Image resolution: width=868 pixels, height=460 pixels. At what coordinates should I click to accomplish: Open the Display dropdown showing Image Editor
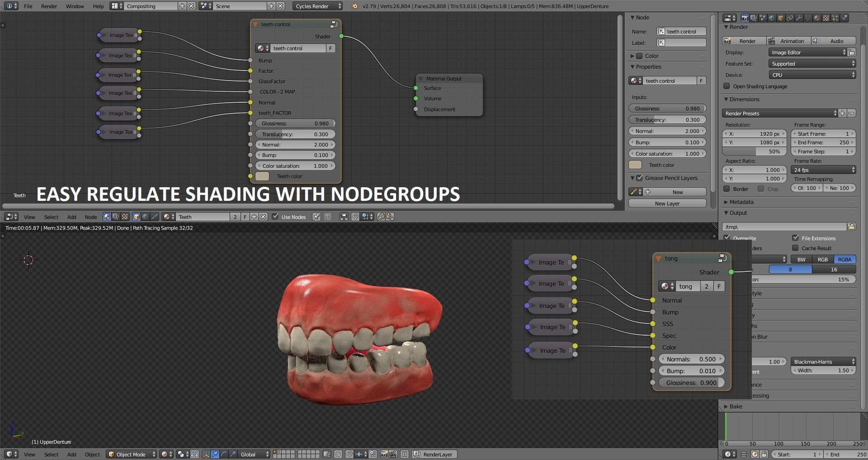point(807,52)
